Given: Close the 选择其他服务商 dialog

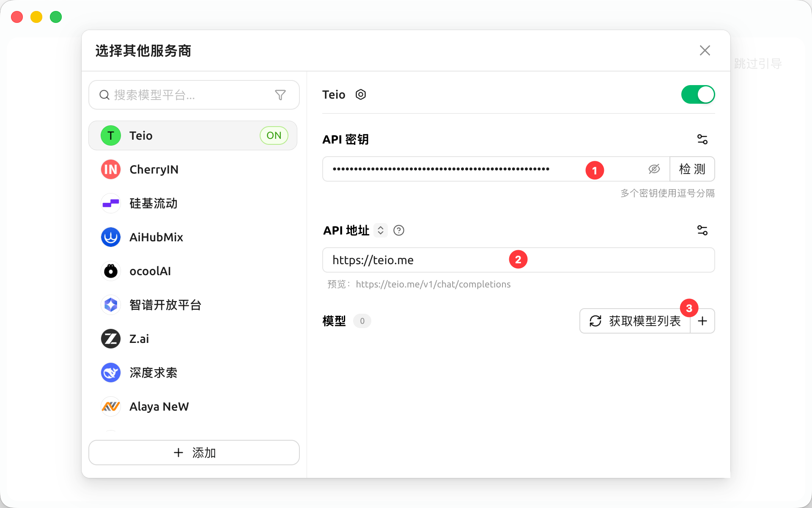Looking at the screenshot, I should click(705, 50).
